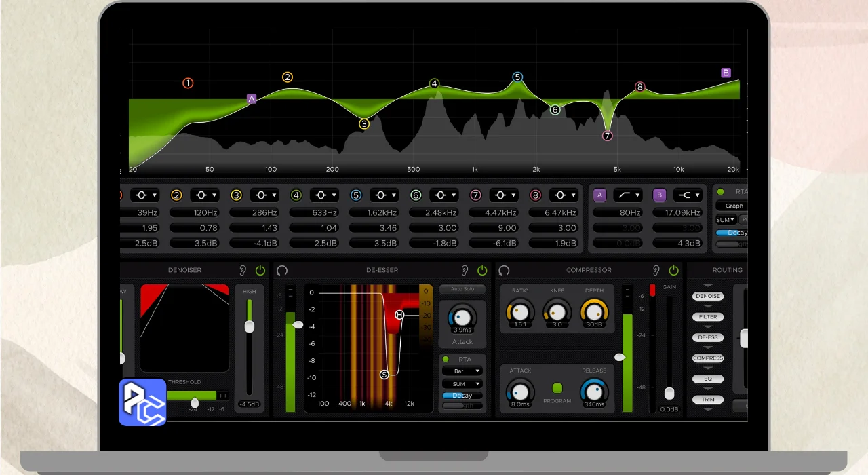The height and width of the screenshot is (475, 868).
Task: Open De-Esser RTA Bar dropdown
Action: coord(462,371)
